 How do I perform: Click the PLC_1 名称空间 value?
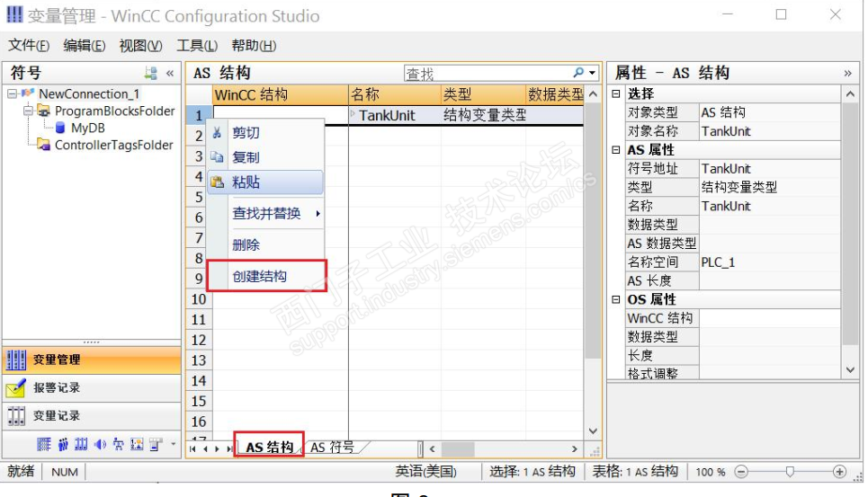point(769,262)
